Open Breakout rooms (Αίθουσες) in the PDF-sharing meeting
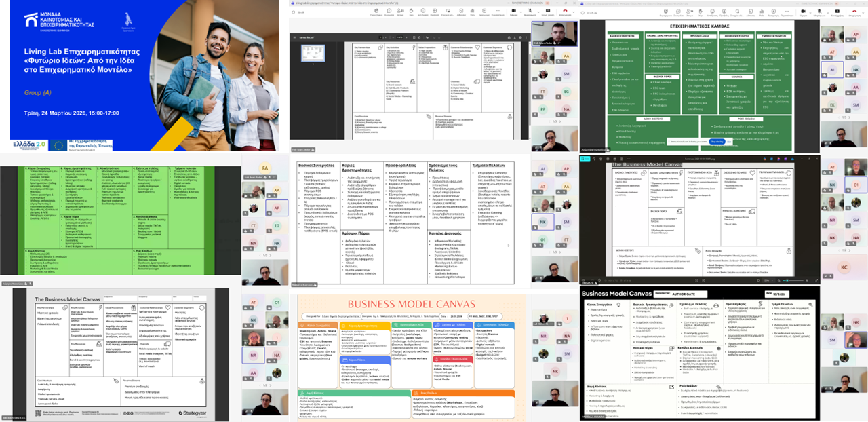 coord(461,11)
